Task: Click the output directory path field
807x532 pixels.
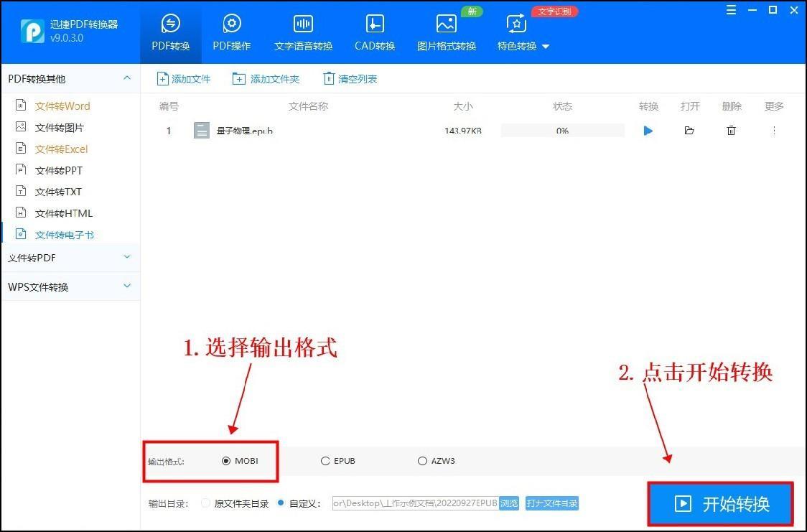Action: [414, 503]
